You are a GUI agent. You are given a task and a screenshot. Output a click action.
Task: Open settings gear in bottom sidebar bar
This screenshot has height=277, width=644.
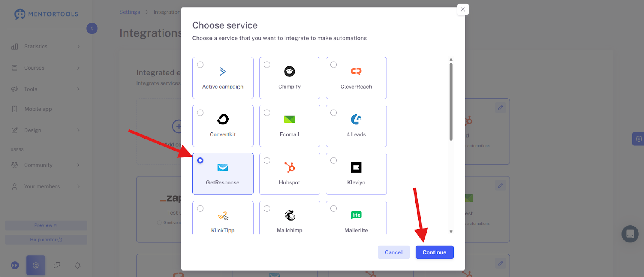click(x=36, y=265)
